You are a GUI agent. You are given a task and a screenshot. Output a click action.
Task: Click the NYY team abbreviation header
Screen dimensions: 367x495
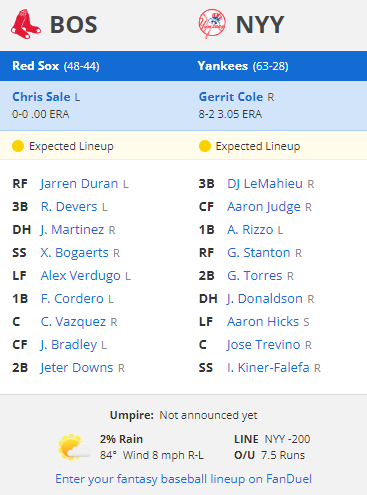[x=260, y=25]
